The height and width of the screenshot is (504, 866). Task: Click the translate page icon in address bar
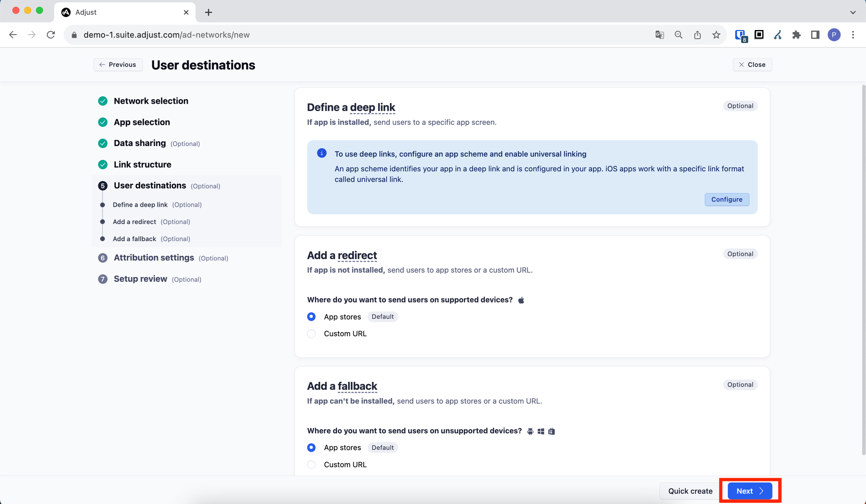659,35
